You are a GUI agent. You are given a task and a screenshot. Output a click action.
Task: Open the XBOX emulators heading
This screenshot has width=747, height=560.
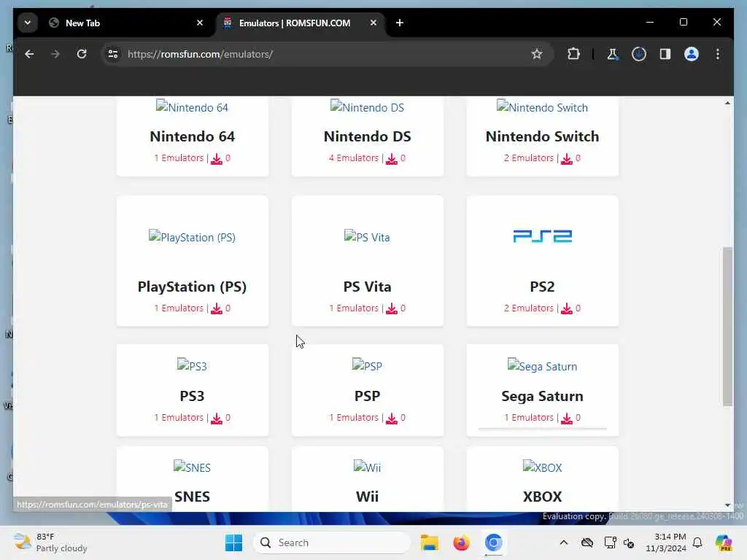[x=543, y=497]
